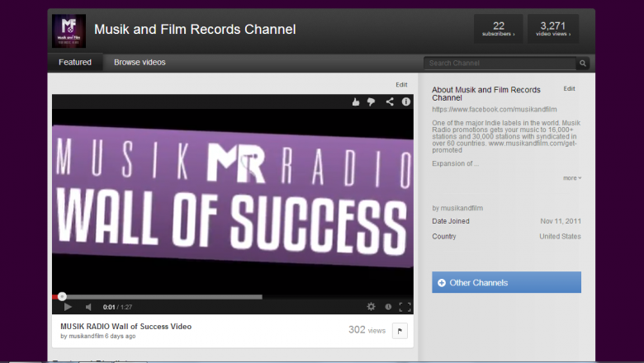Open the 22 subscribers counter
644x363 pixels.
499,29
